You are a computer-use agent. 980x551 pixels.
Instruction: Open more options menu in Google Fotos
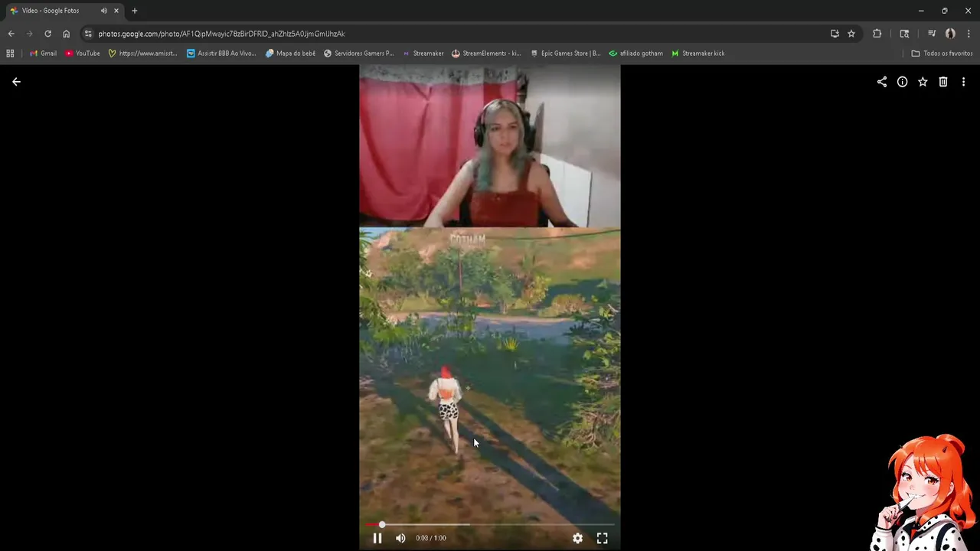coord(963,82)
